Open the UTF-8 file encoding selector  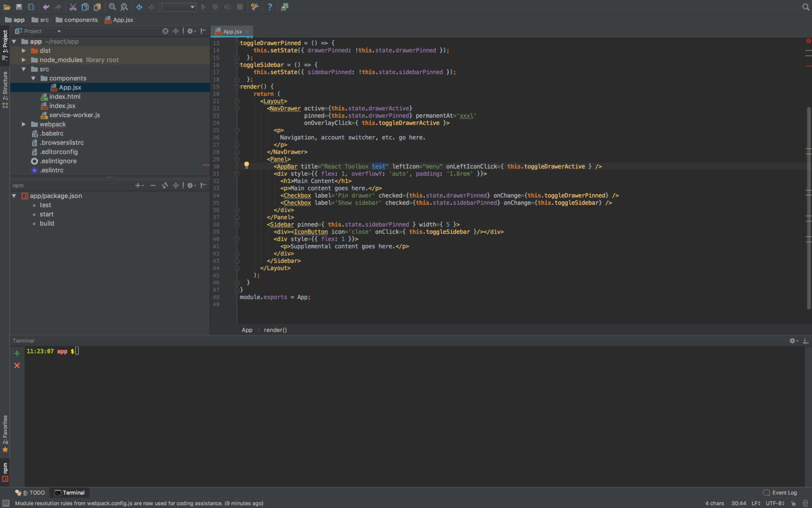pos(775,503)
